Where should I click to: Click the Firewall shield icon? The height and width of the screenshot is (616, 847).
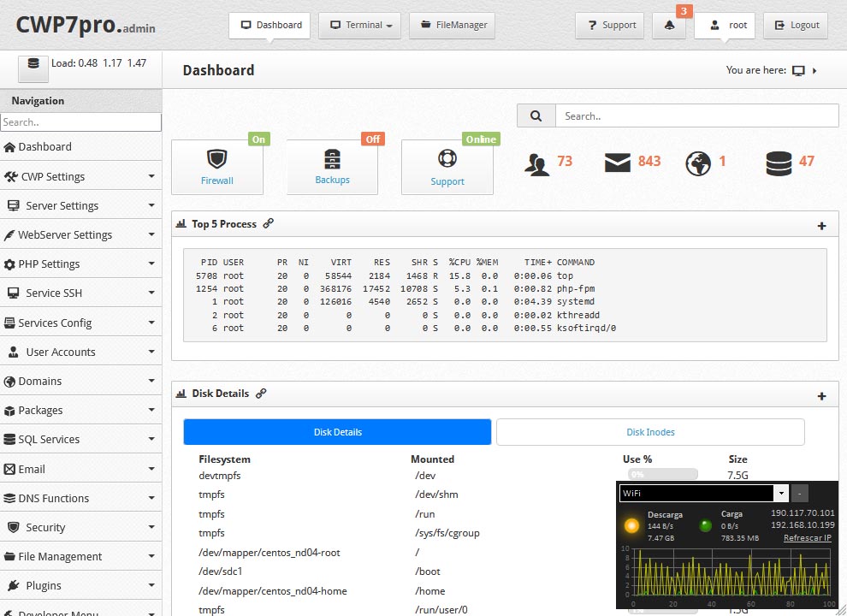[217, 159]
